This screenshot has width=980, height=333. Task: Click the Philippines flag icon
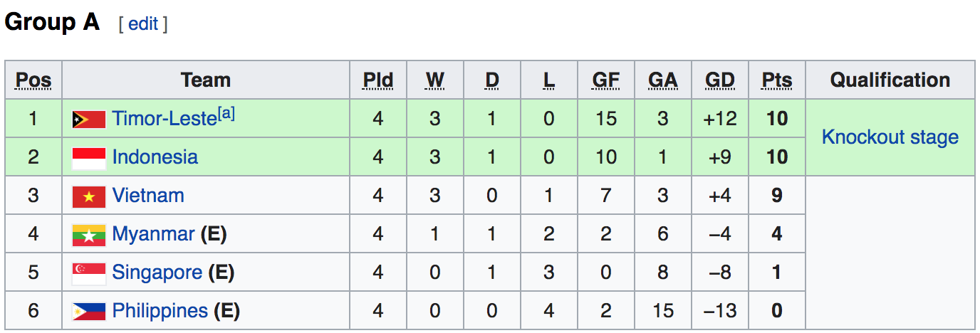click(x=89, y=311)
